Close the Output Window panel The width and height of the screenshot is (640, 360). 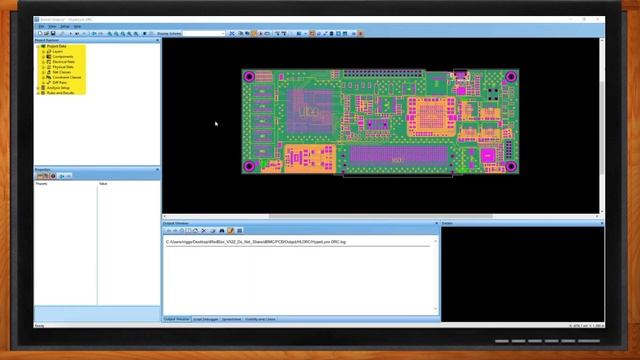pyautogui.click(x=436, y=223)
